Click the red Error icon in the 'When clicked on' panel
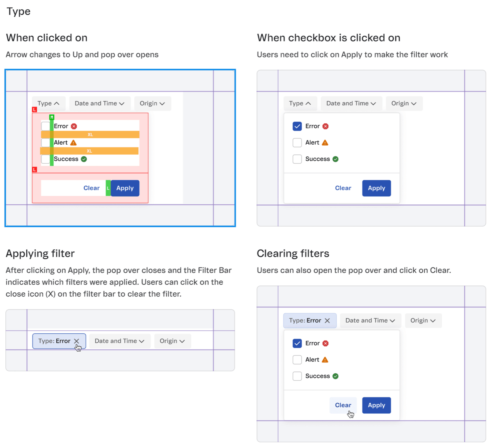 coord(74,126)
